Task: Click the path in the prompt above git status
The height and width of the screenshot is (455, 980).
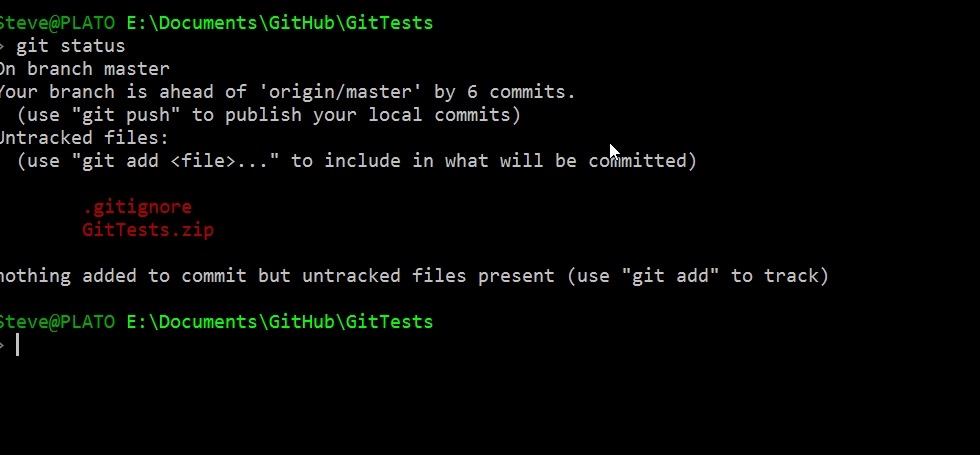Action: (x=279, y=23)
